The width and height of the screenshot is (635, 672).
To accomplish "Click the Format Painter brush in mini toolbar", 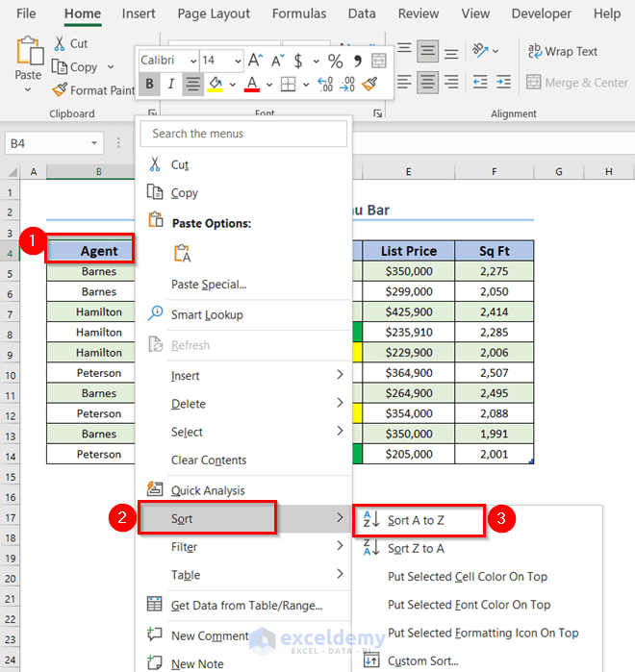I will click(369, 85).
